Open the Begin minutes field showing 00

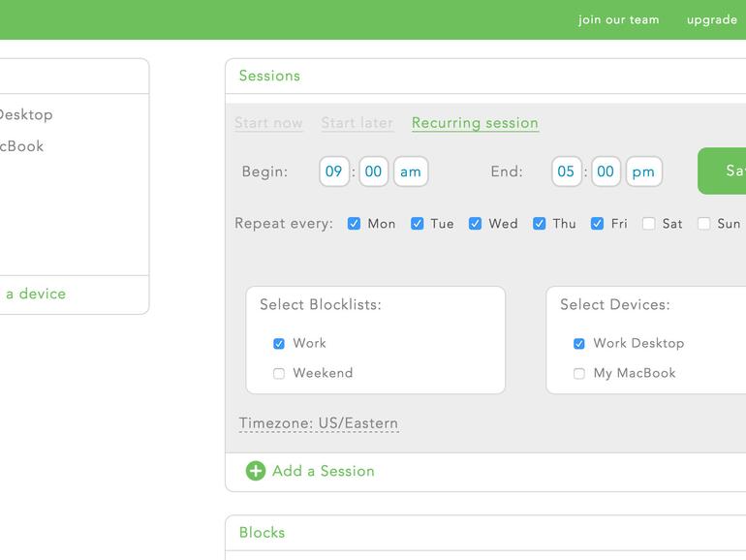373,171
